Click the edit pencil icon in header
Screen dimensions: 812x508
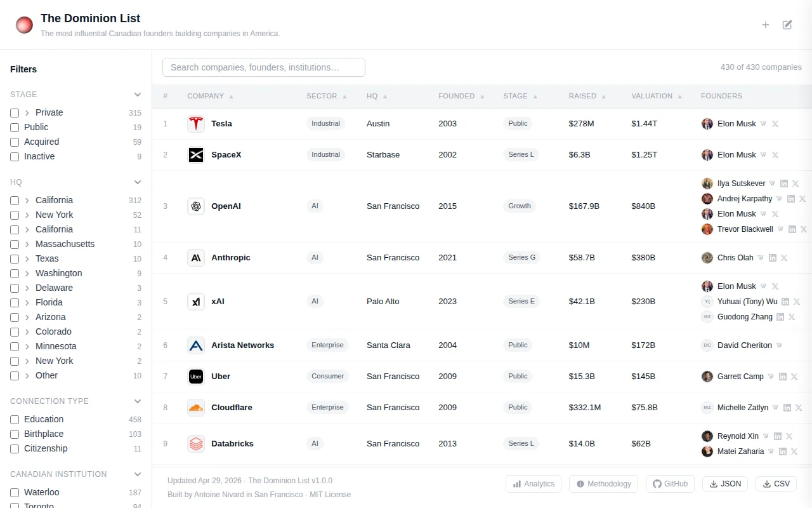pos(787,25)
